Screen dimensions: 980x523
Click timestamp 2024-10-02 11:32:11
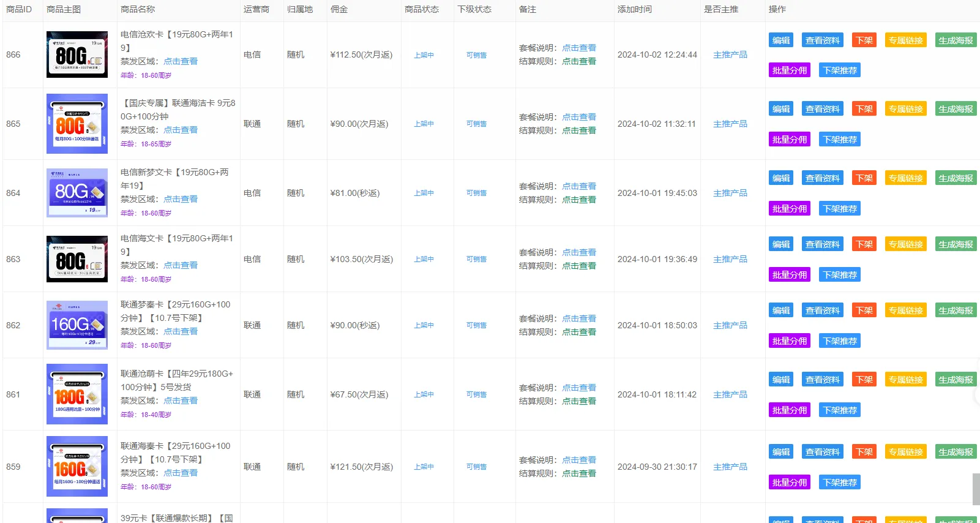pos(657,124)
